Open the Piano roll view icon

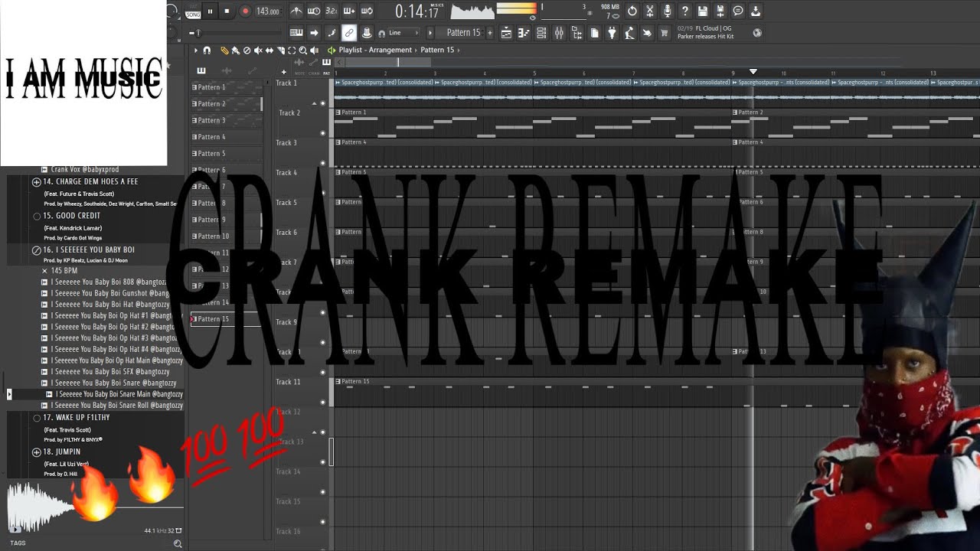[524, 33]
